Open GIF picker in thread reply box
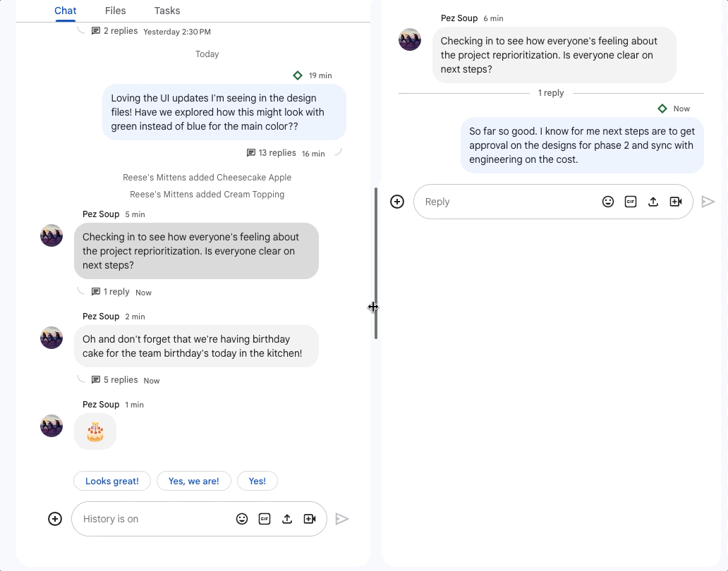The width and height of the screenshot is (728, 571). pyautogui.click(x=631, y=202)
